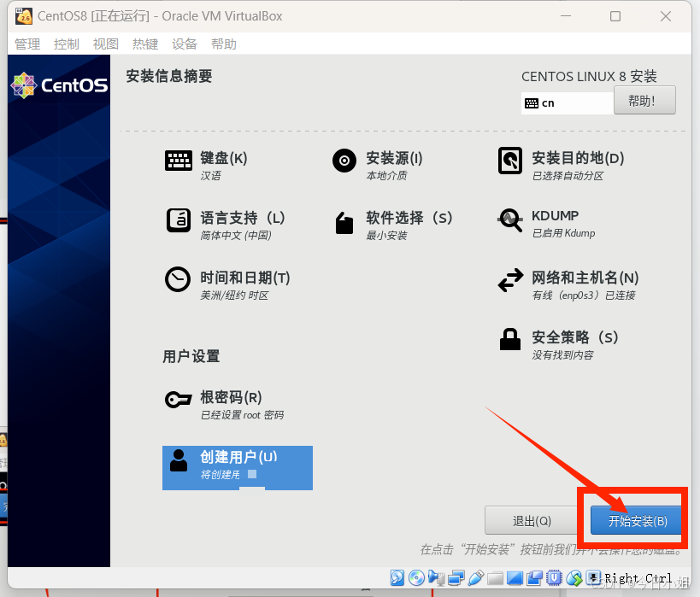Click the 美洲/纽约 时区 status text
Screen dimensions: 700x597
pyautogui.click(x=234, y=296)
